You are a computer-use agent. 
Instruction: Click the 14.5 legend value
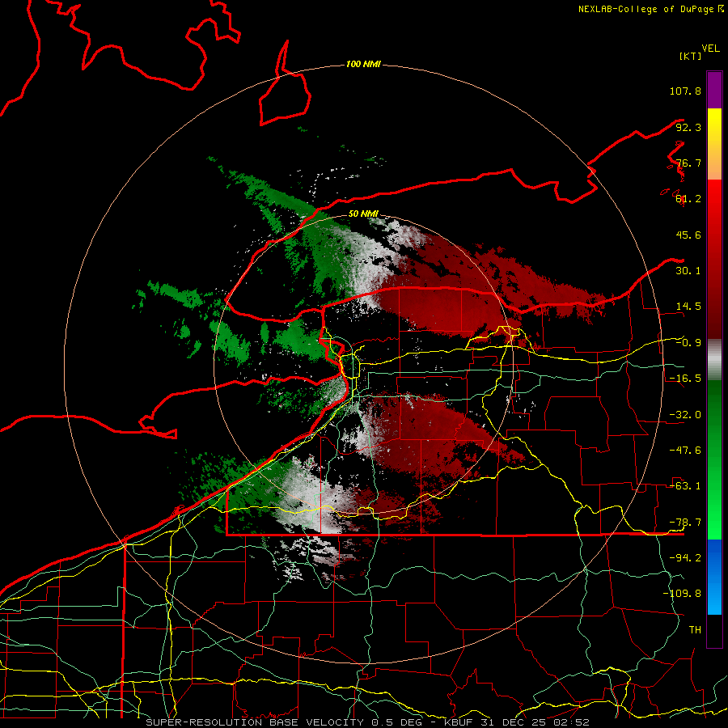(x=688, y=307)
